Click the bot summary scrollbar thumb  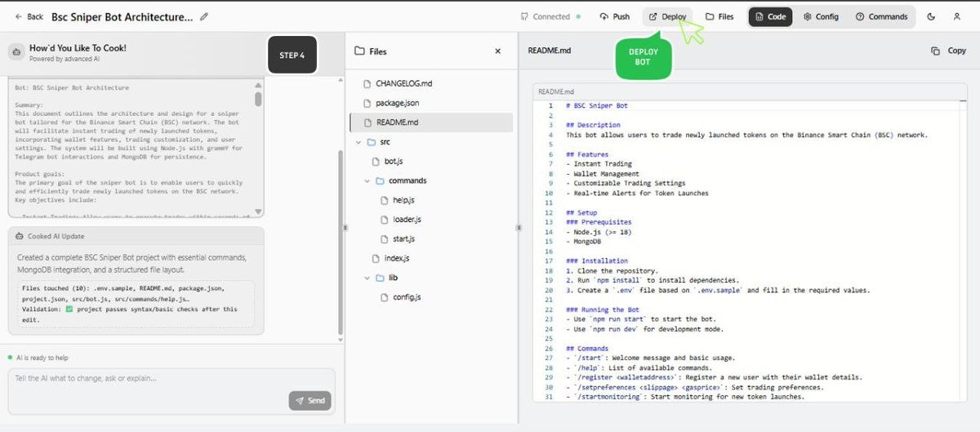click(x=258, y=98)
